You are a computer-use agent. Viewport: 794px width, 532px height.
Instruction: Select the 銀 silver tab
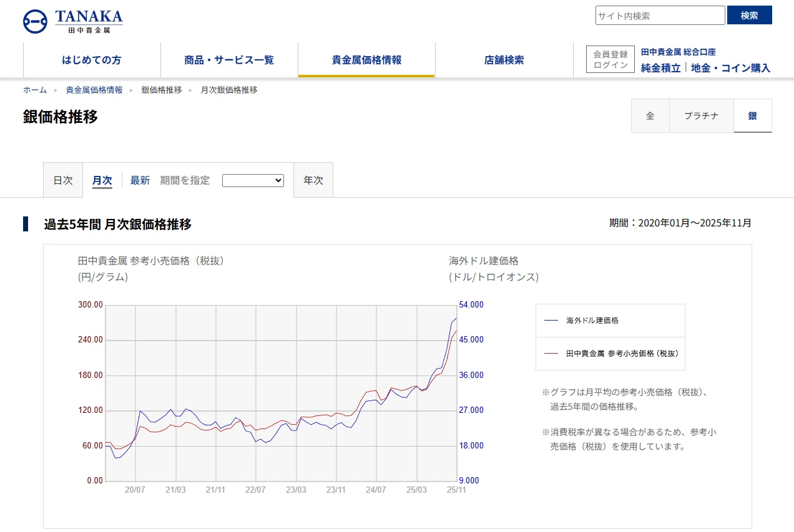pyautogui.click(x=753, y=116)
